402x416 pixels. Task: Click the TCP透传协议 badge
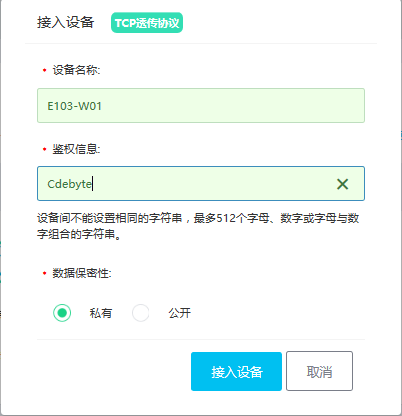coord(147,23)
